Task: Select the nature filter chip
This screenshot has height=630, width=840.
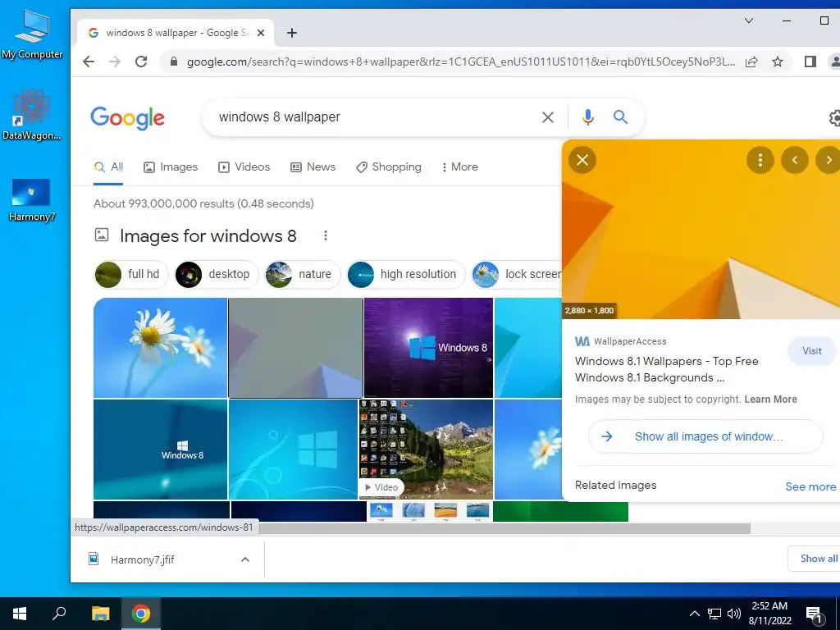Action: [x=303, y=274]
